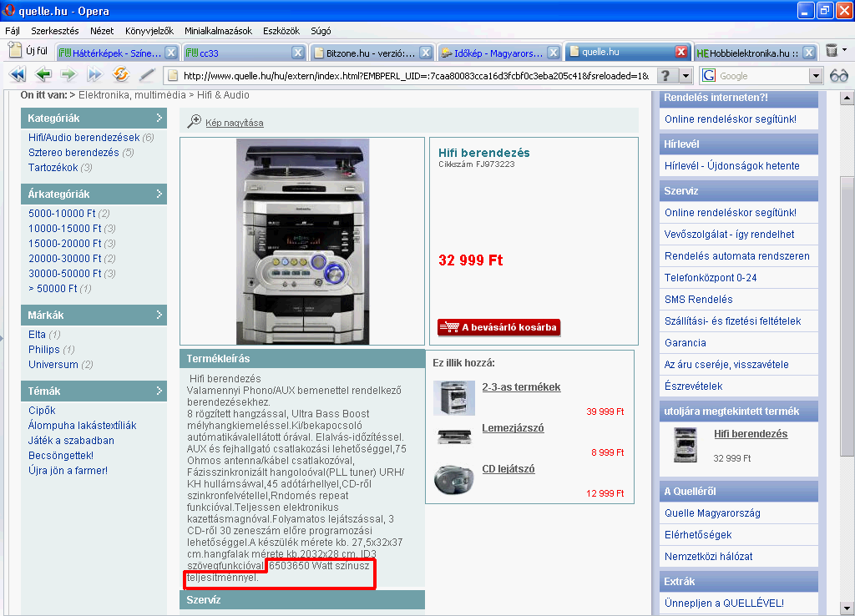Open the Garancia service link
The width and height of the screenshot is (855, 616).
pyautogui.click(x=686, y=343)
